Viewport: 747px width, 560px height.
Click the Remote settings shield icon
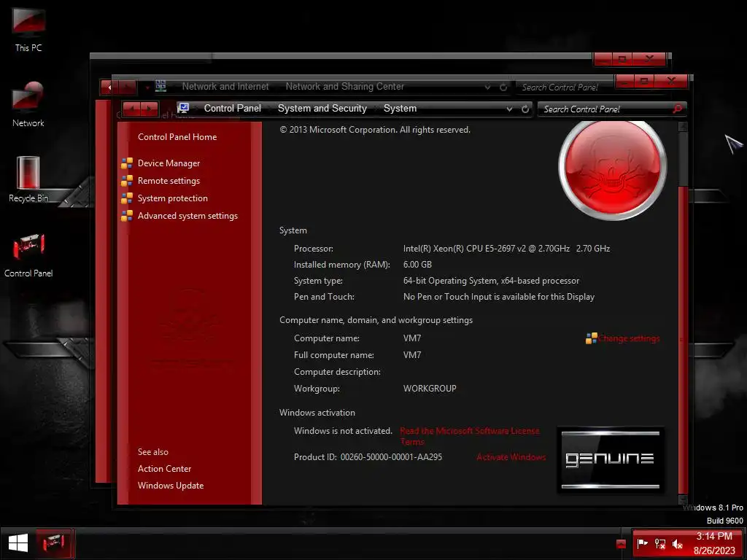coord(127,181)
